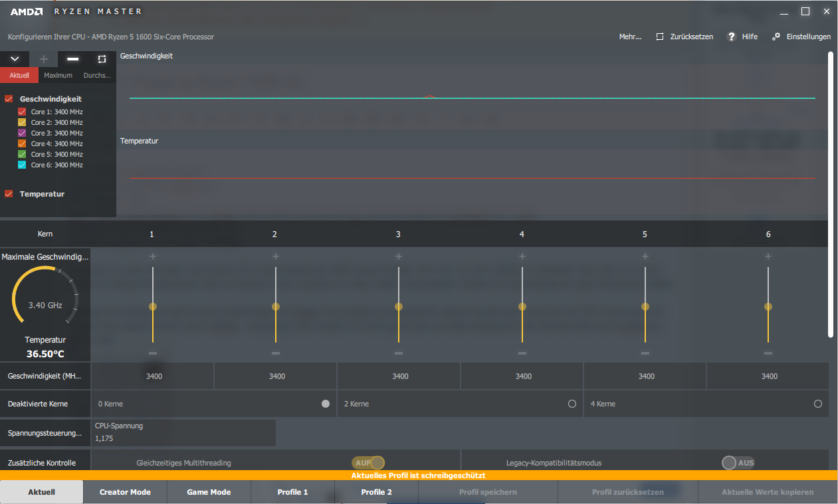Switch to Creator Mode tab
838x504 pixels.
click(125, 492)
